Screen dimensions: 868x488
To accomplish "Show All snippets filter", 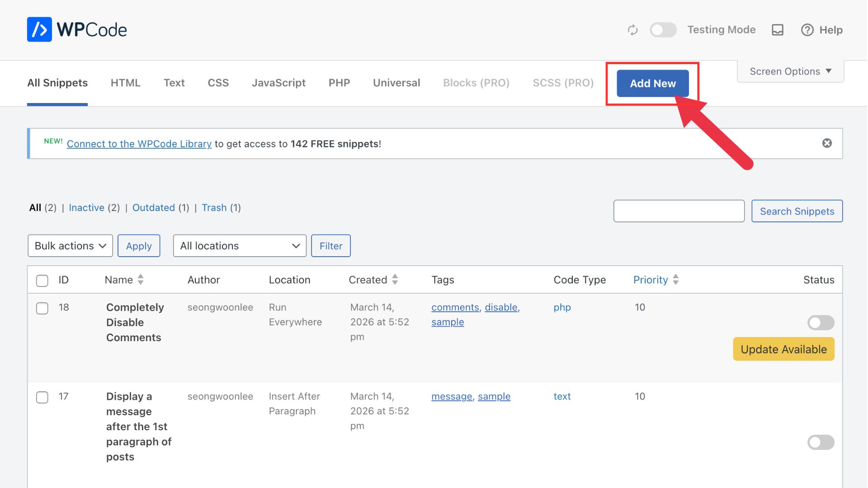I will pyautogui.click(x=35, y=207).
